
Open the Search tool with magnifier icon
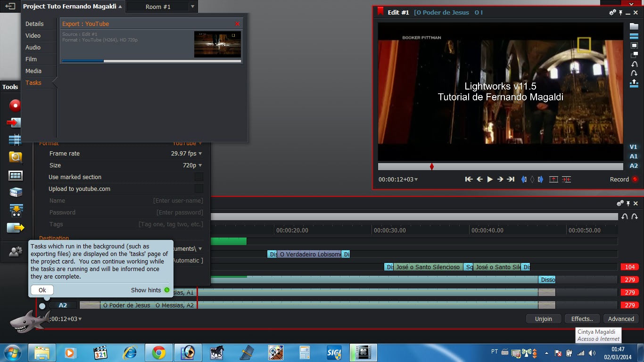pos(16,157)
